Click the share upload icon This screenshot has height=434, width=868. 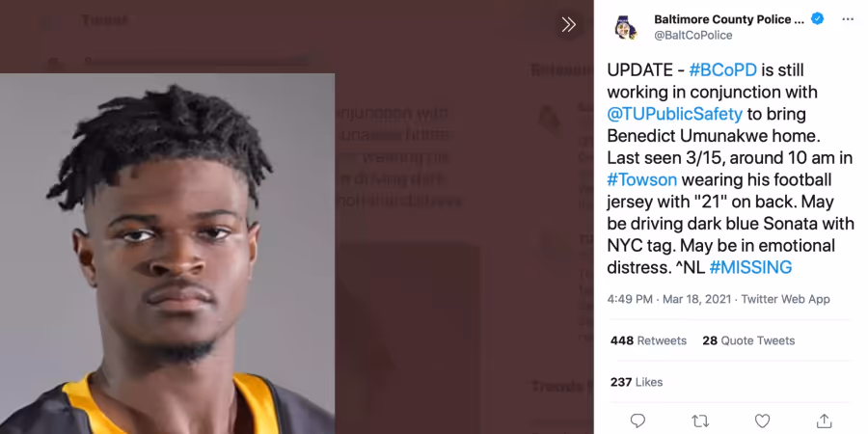pos(825,420)
